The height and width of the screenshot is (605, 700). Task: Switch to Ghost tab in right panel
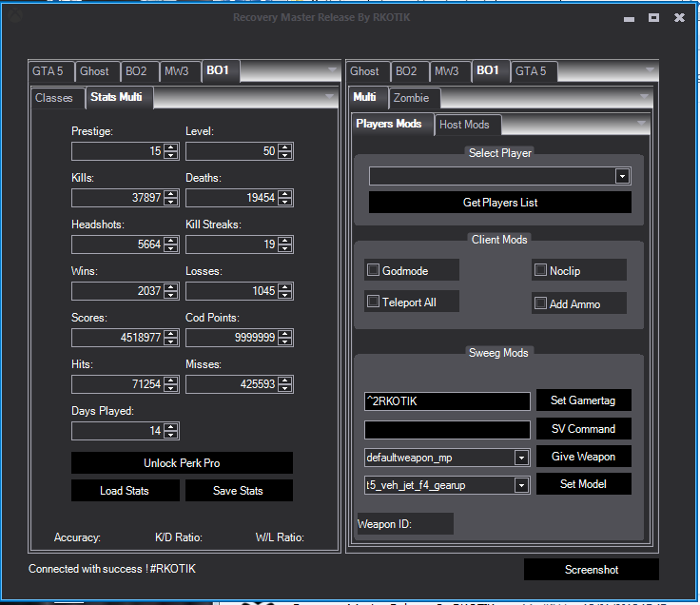tap(368, 71)
